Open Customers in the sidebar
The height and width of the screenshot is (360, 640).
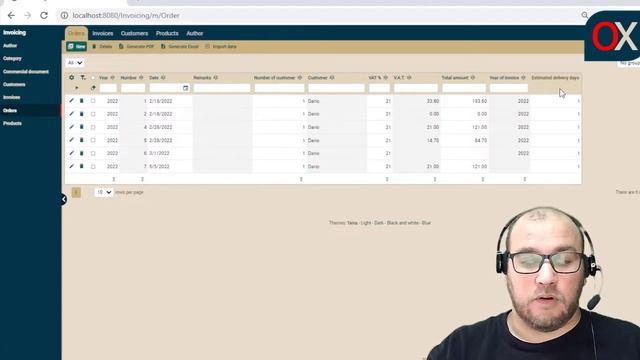point(14,84)
